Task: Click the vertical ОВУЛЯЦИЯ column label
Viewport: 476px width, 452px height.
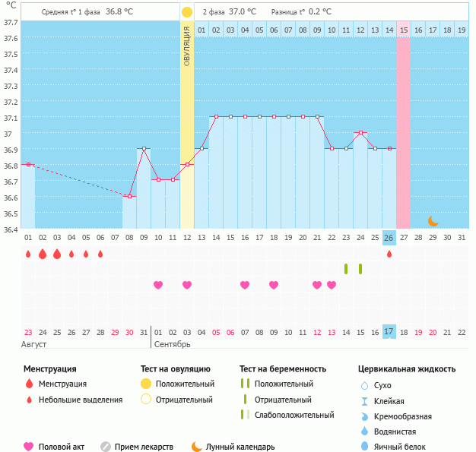Action: point(187,46)
